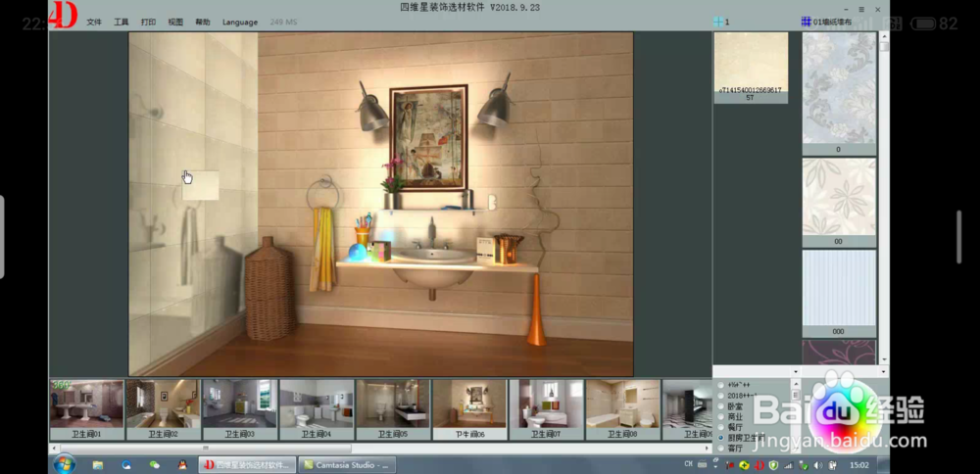The image size is (980, 474).
Task: Click the cyan grid icon labeled 1
Action: 718,22
